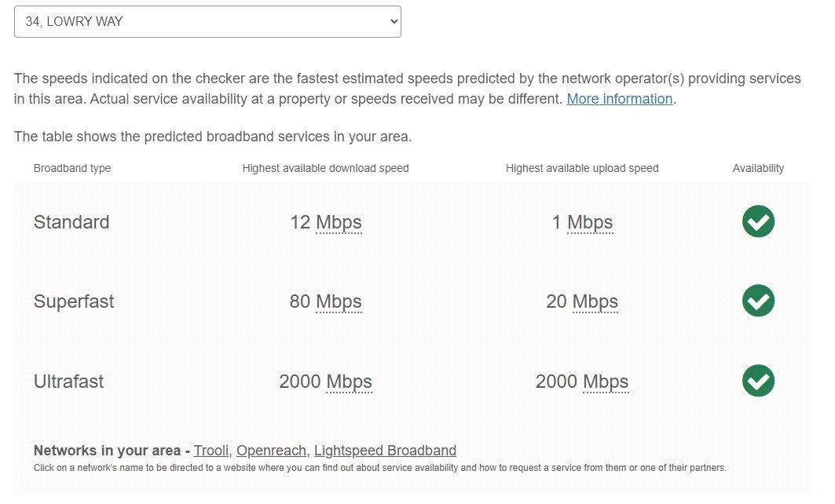This screenshot has height=504, width=835.
Task: Visit the Trooli network link
Action: pos(211,451)
